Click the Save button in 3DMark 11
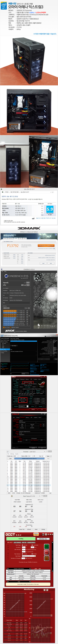The image size is (58, 644). [x=51, y=263]
